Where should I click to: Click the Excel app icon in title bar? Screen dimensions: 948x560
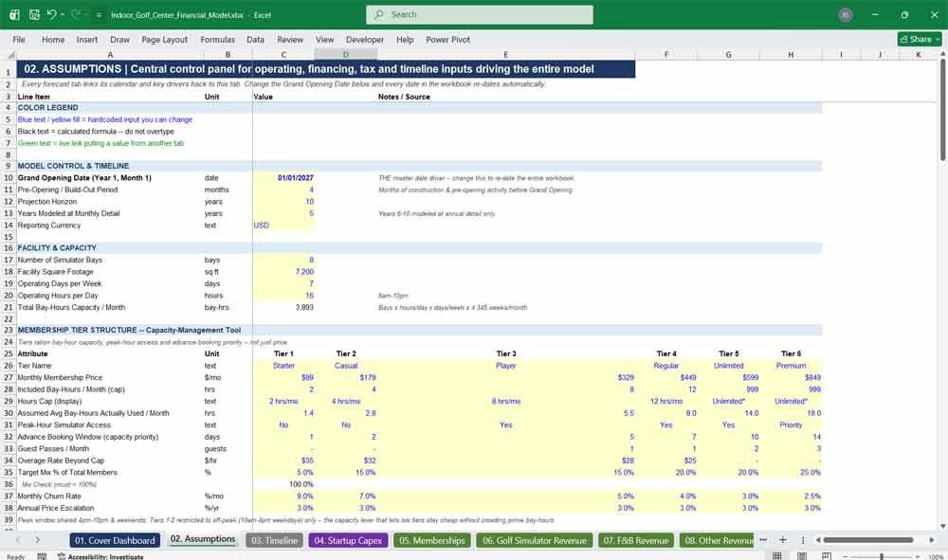pyautogui.click(x=14, y=14)
